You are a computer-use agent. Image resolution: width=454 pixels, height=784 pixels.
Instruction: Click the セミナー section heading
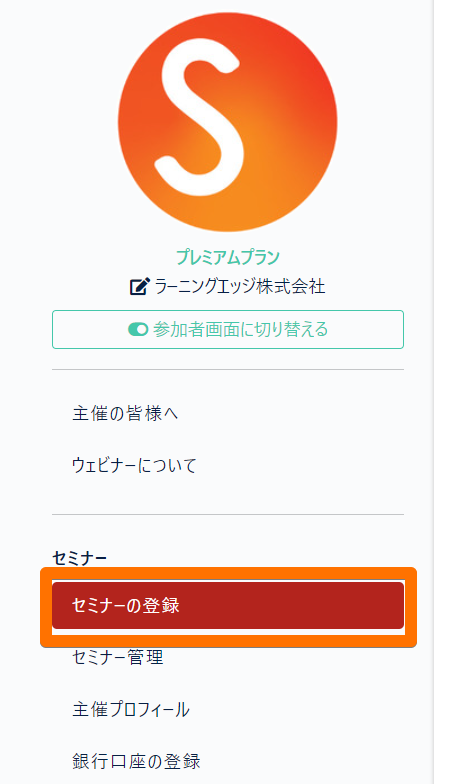click(80, 558)
